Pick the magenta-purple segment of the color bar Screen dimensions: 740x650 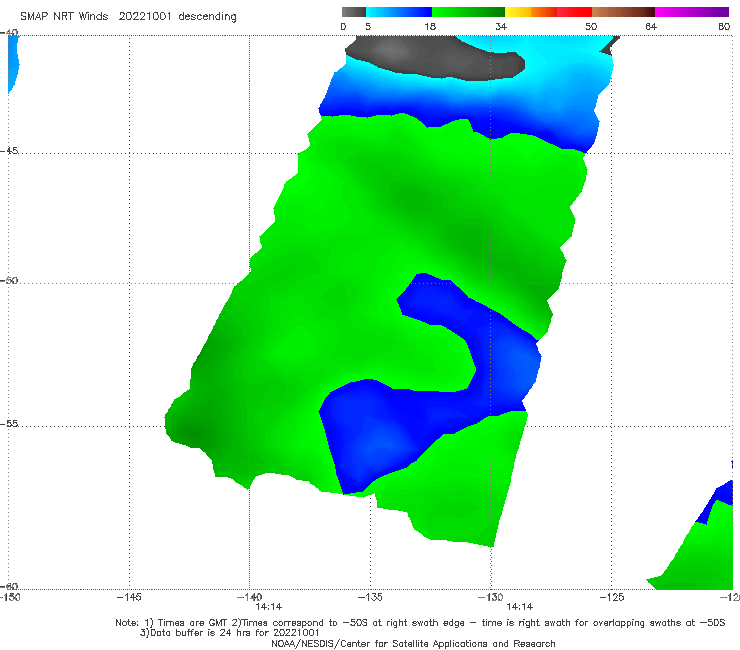692,12
